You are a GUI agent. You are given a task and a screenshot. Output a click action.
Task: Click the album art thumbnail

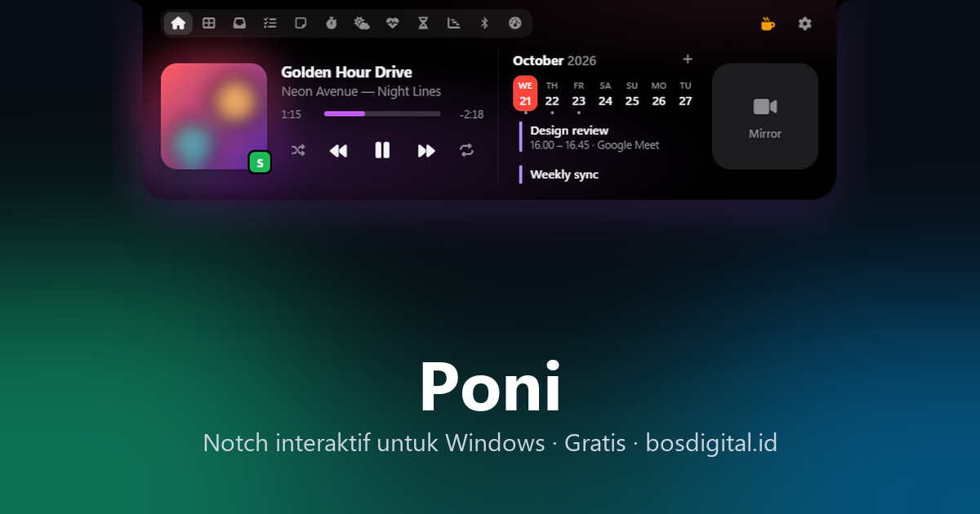point(214,116)
